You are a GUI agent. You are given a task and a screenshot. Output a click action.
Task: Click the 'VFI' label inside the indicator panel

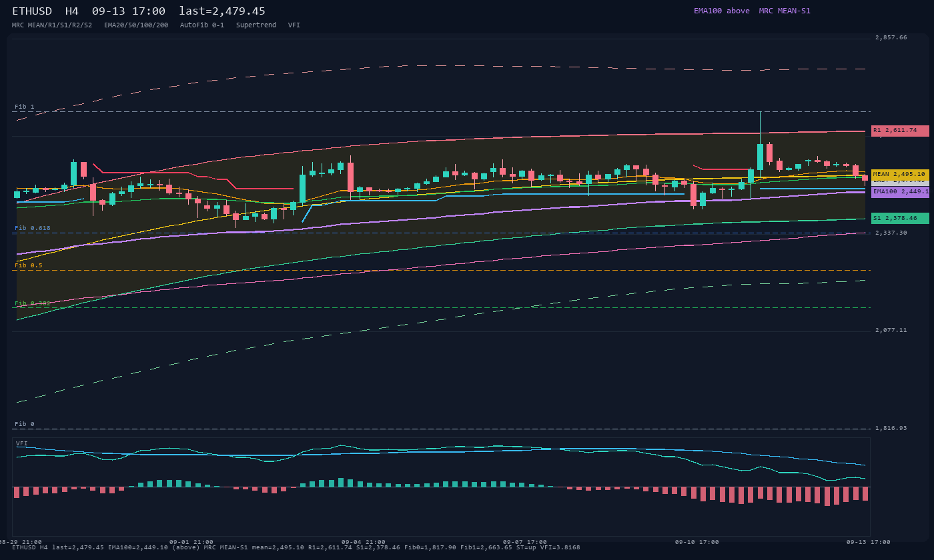point(22,443)
